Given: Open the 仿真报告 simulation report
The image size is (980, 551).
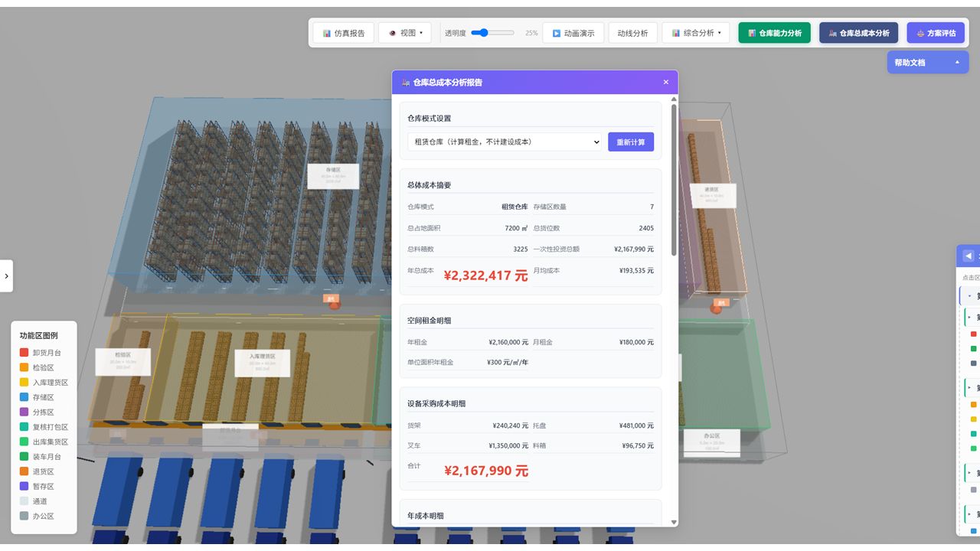Looking at the screenshot, I should [344, 33].
